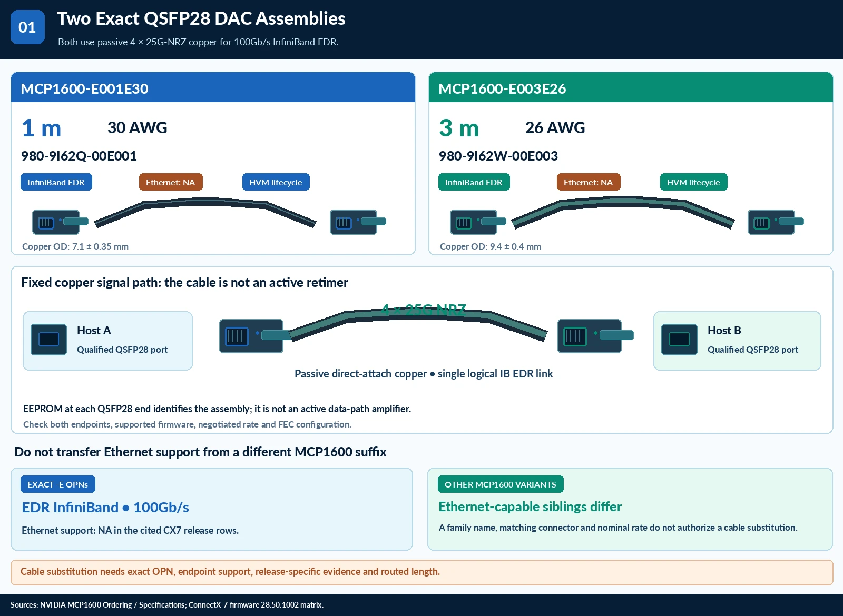The width and height of the screenshot is (843, 616).
Task: Click the 3 m length label
Action: pyautogui.click(x=459, y=128)
